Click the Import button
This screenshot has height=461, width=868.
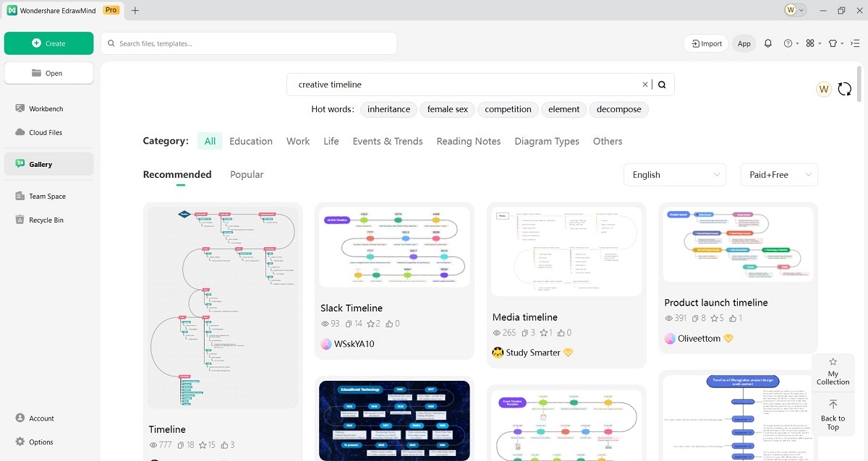pos(705,43)
